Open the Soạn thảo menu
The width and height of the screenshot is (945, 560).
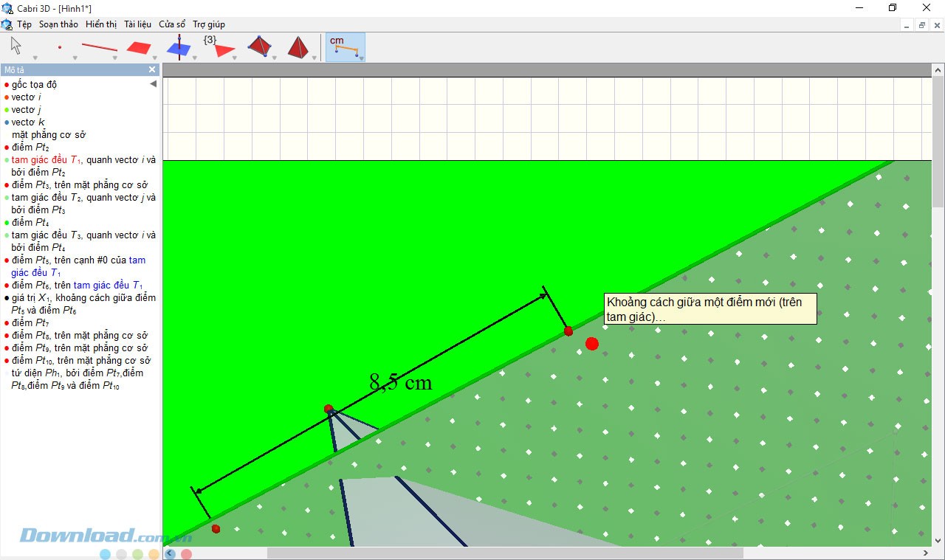58,24
